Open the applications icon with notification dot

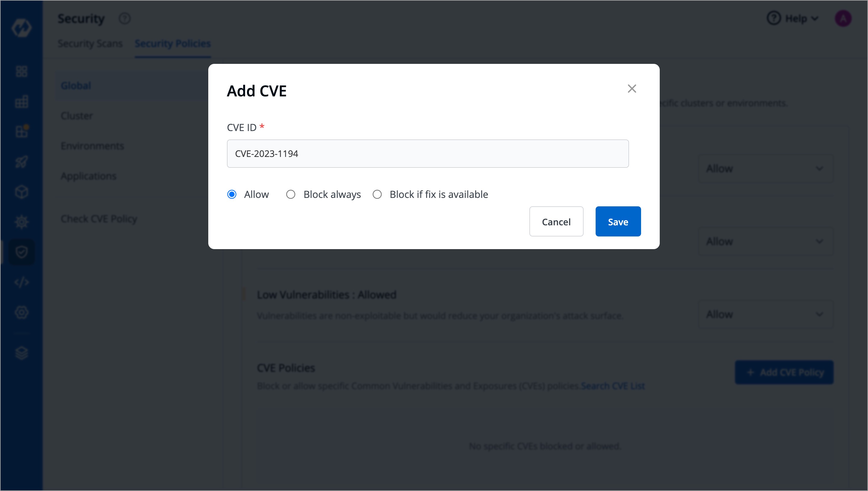(x=21, y=132)
